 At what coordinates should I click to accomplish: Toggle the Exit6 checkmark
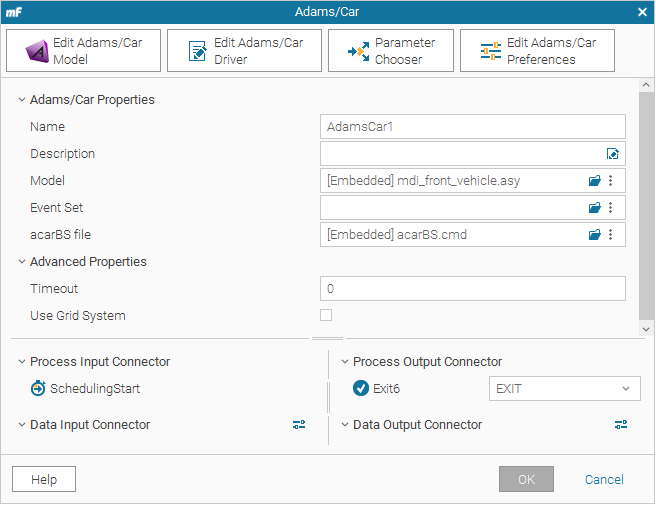pos(361,388)
